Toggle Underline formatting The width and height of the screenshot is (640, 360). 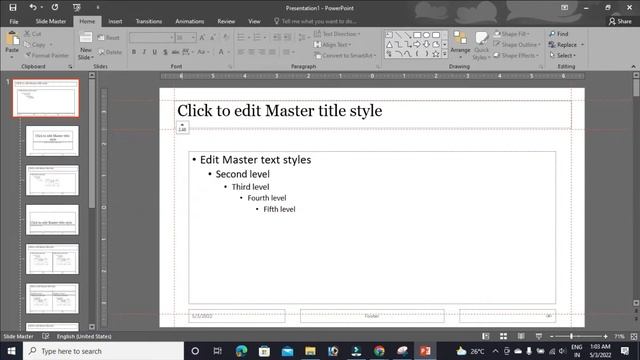[155, 52]
